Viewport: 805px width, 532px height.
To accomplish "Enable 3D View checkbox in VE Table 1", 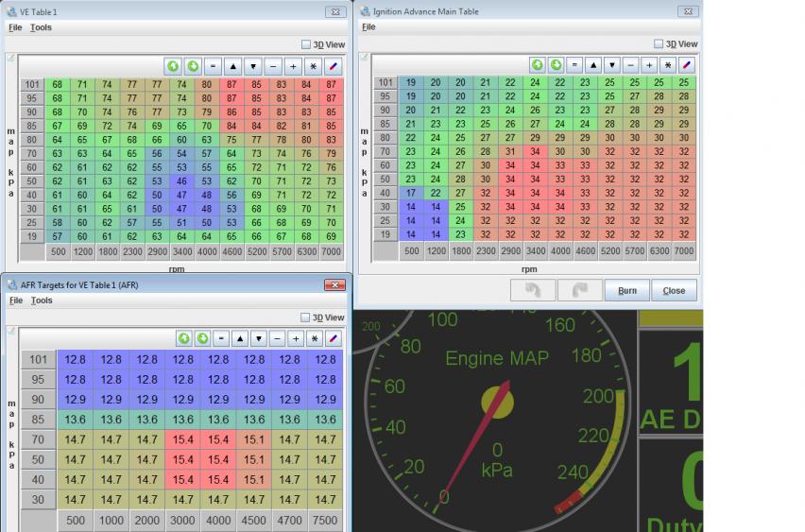I will pos(306,44).
